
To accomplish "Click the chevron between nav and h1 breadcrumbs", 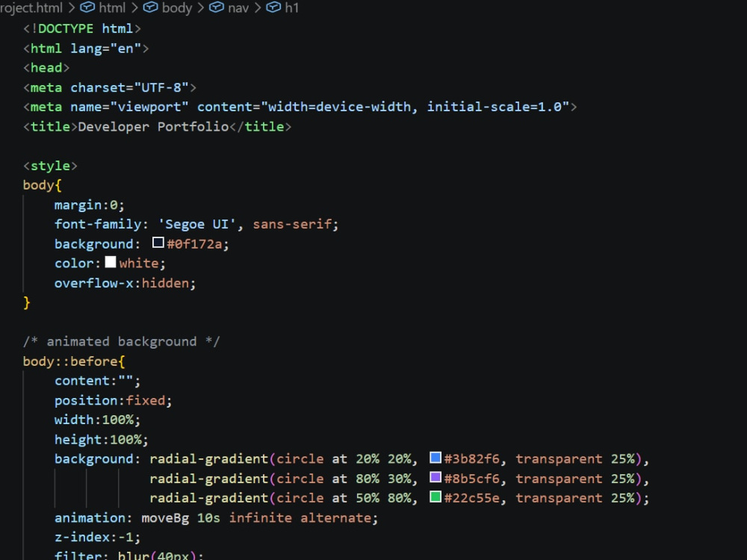I will click(x=257, y=7).
